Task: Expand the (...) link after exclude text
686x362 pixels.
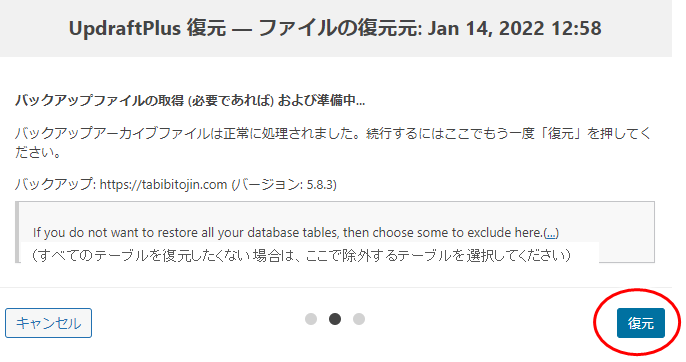Action: coord(551,232)
